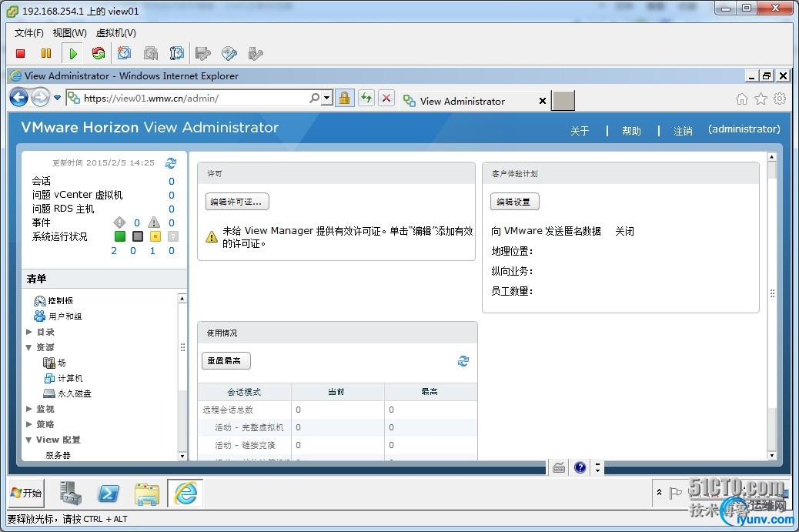Click the yellow system health indicator
The width and height of the screenshot is (799, 532).
coord(155,236)
